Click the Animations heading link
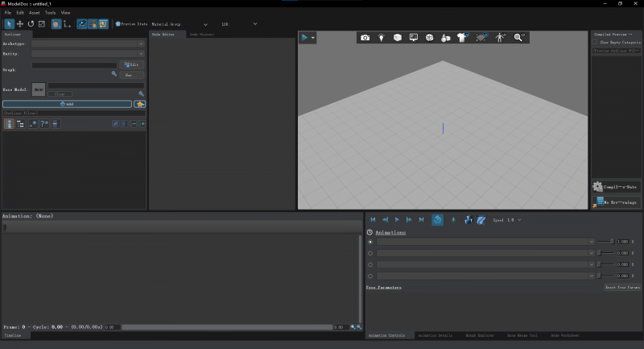This screenshot has width=644, height=349. 390,233
